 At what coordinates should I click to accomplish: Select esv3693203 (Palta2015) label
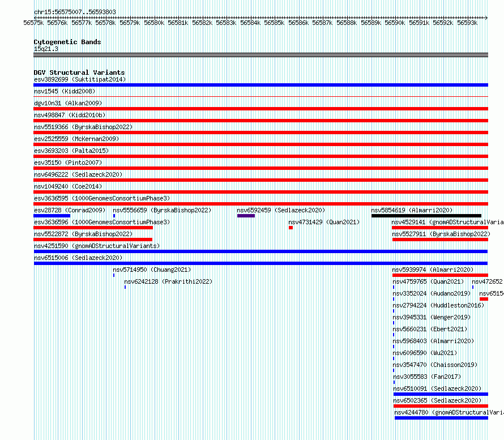[x=71, y=151]
